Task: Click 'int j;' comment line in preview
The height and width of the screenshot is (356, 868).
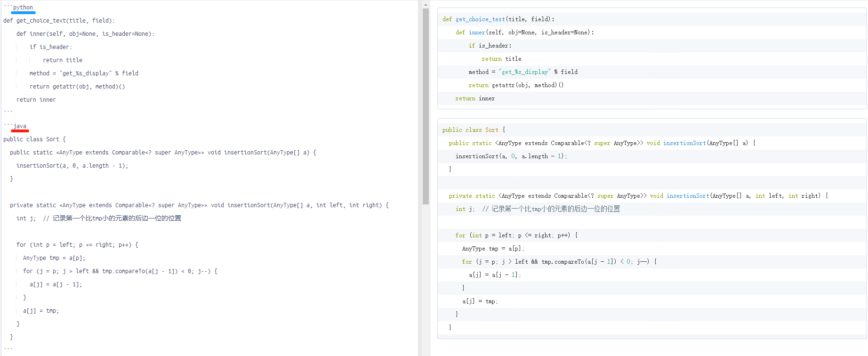Action: 538,209
